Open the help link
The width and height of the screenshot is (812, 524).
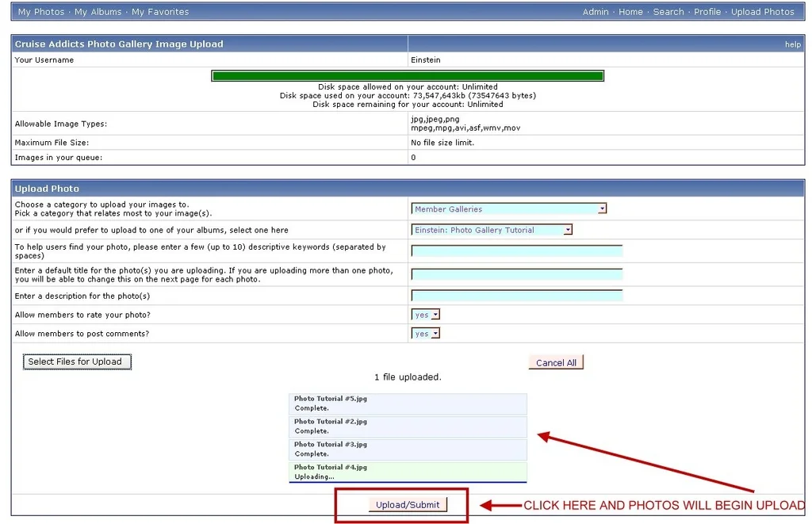[x=792, y=44]
